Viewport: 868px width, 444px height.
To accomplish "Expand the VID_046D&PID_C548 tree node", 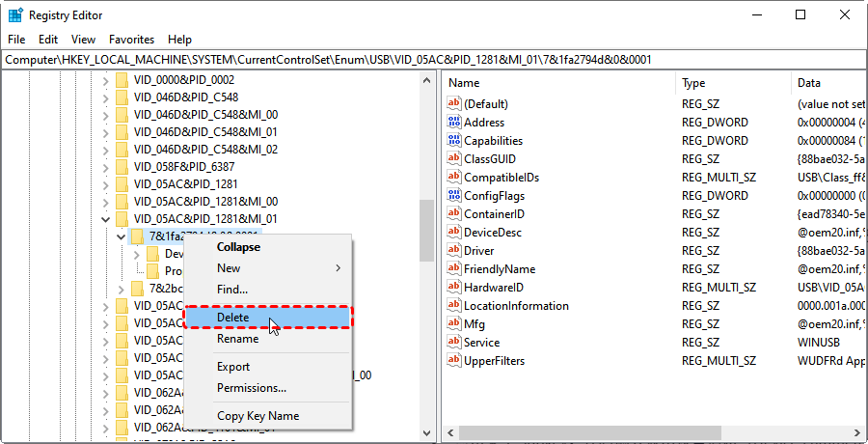I will click(105, 97).
